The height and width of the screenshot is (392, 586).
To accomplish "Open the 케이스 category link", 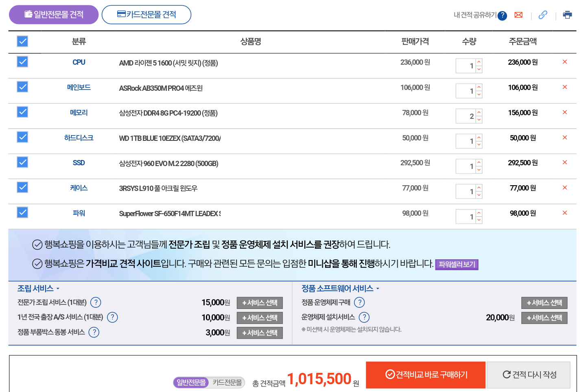I will pyautogui.click(x=79, y=188).
